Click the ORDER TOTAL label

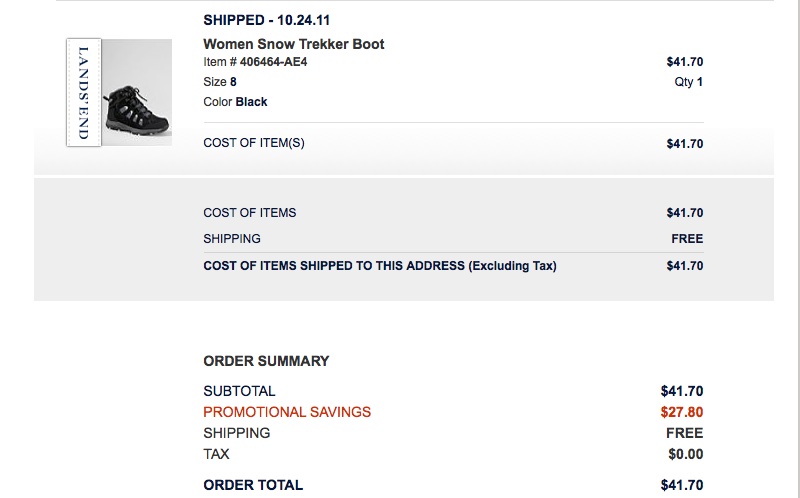pyautogui.click(x=252, y=485)
